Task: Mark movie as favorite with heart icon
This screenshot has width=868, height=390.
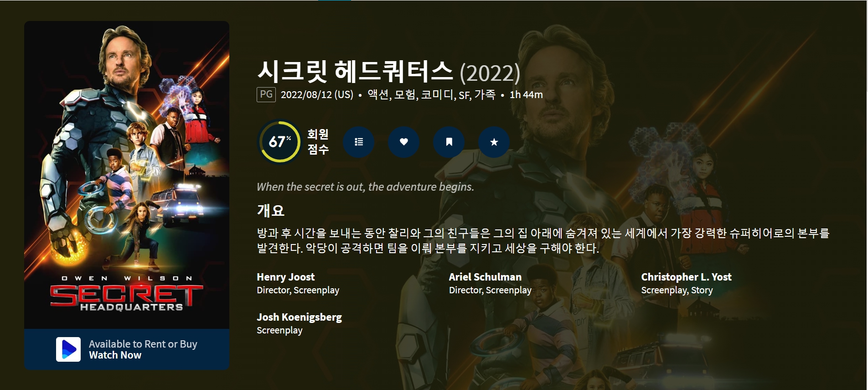Action: click(x=404, y=142)
